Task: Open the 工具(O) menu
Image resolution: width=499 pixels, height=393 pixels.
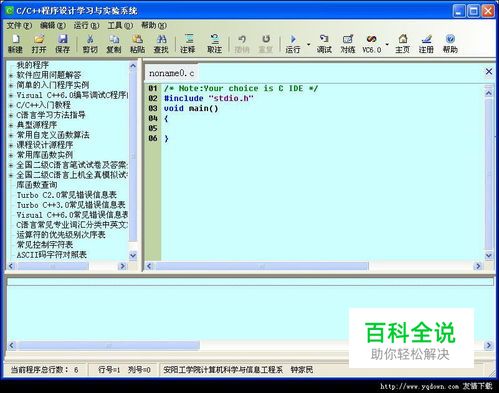Action: [x=120, y=25]
